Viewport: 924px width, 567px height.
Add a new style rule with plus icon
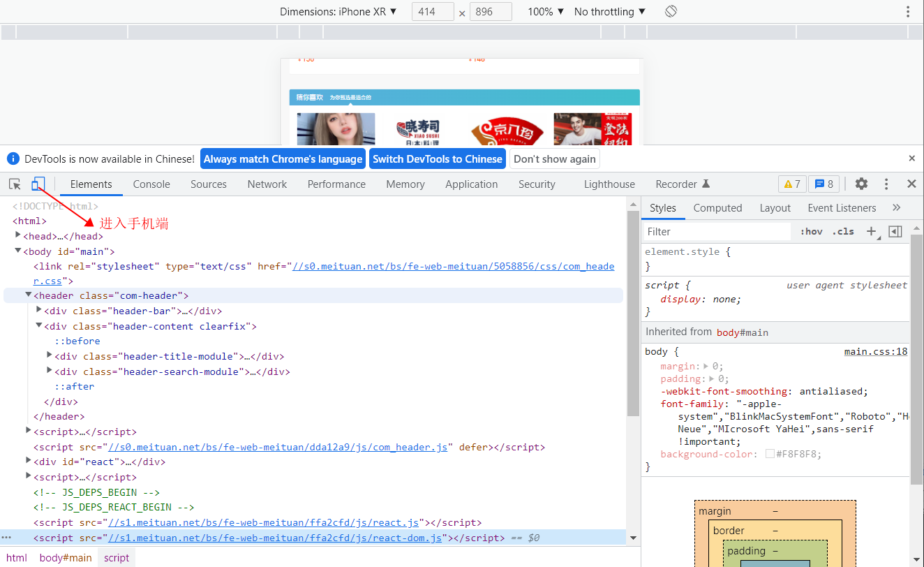pos(871,231)
